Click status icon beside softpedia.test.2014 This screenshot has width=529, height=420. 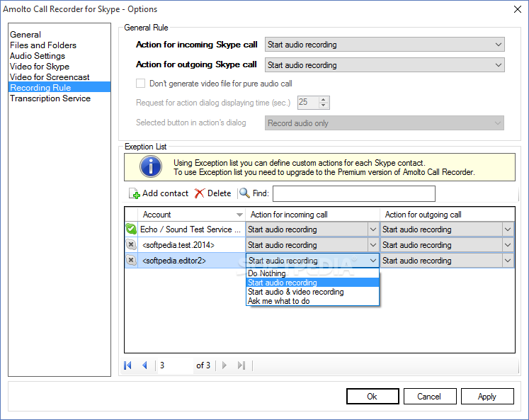click(x=131, y=244)
